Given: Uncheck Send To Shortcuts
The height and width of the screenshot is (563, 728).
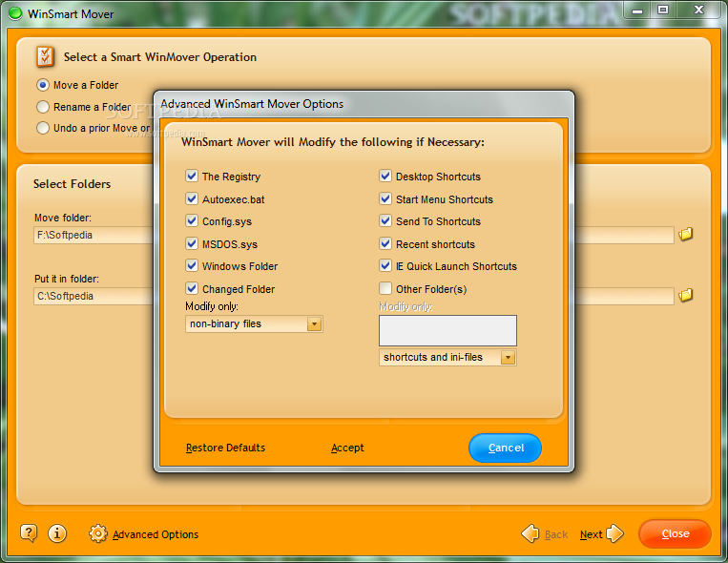Looking at the screenshot, I should click(385, 220).
